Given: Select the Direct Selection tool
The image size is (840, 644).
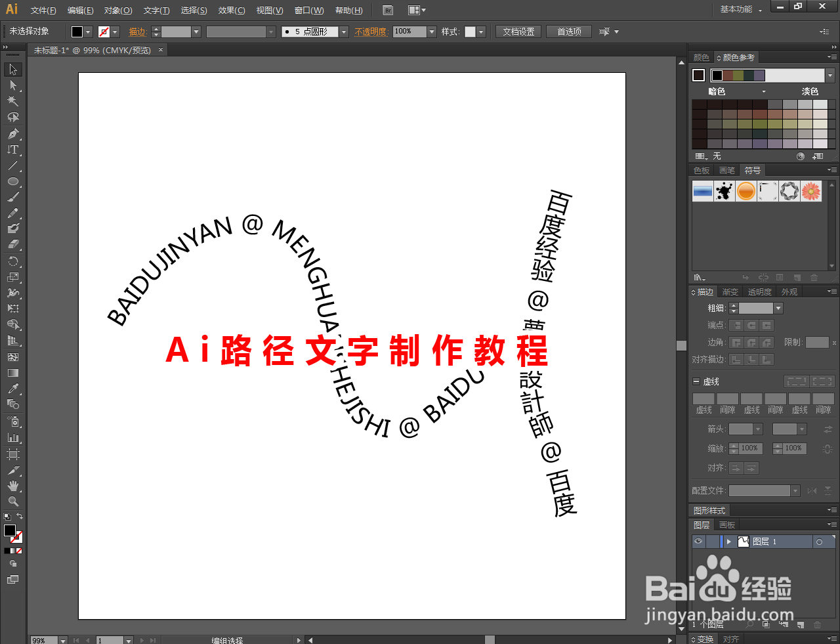Looking at the screenshot, I should pos(12,85).
